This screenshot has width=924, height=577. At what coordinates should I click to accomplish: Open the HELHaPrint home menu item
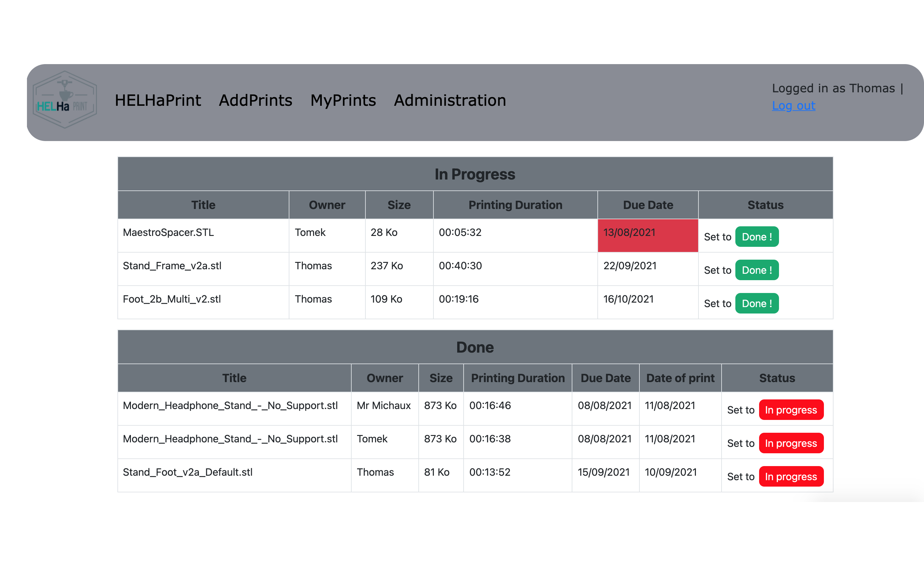pyautogui.click(x=158, y=100)
